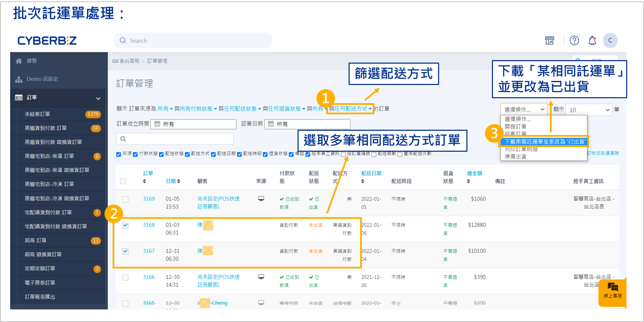Uncheck the order 3167 checkbox
This screenshot has width=644, height=322.
125,251
